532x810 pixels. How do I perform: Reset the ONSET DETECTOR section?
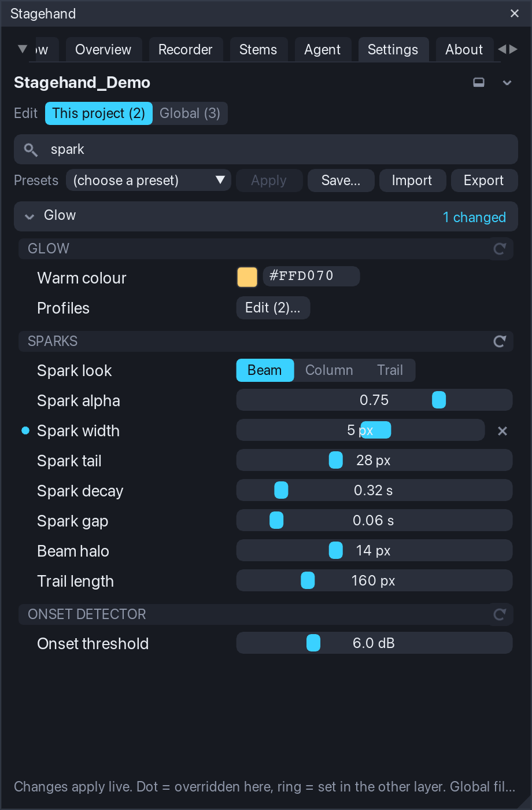[x=500, y=614]
